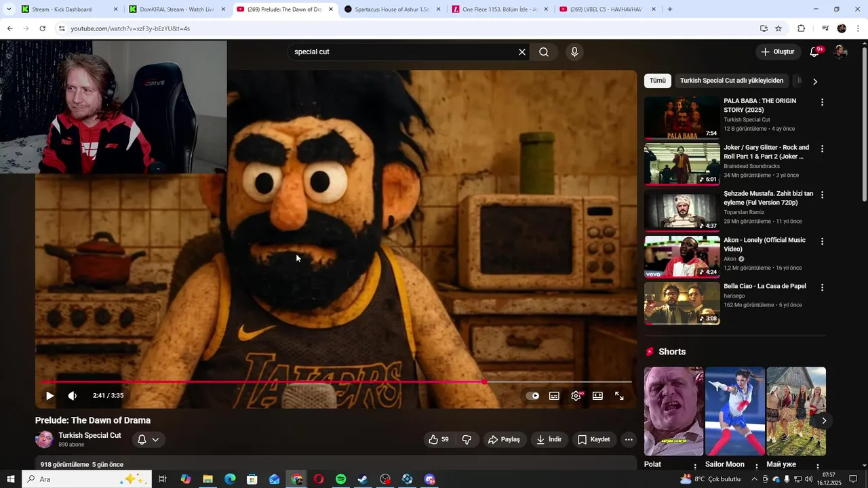Open File Explorer from the taskbar
Viewport: 868px width, 488px height.
[x=208, y=479]
